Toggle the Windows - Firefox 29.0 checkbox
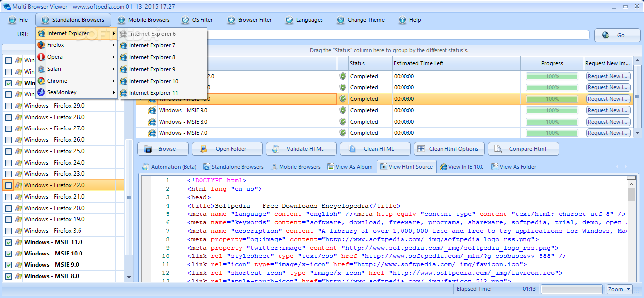Screen dimensions: 644x298 click(8, 106)
